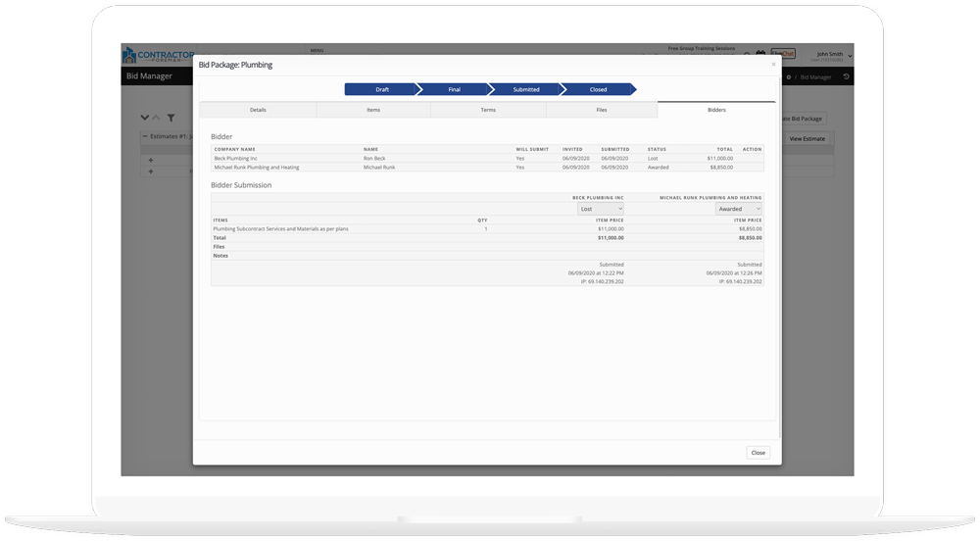Select the Submitted stage in progress bar

[526, 89]
